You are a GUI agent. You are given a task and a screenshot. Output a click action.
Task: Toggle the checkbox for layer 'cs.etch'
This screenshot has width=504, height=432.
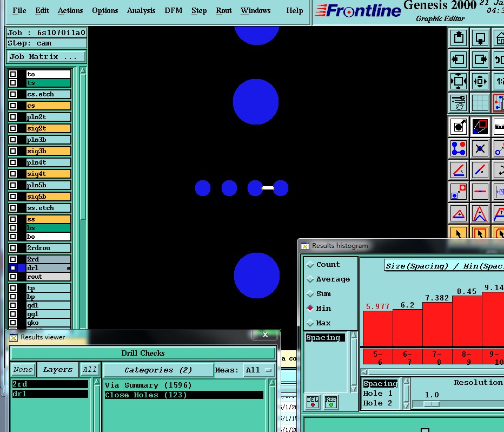pos(13,94)
